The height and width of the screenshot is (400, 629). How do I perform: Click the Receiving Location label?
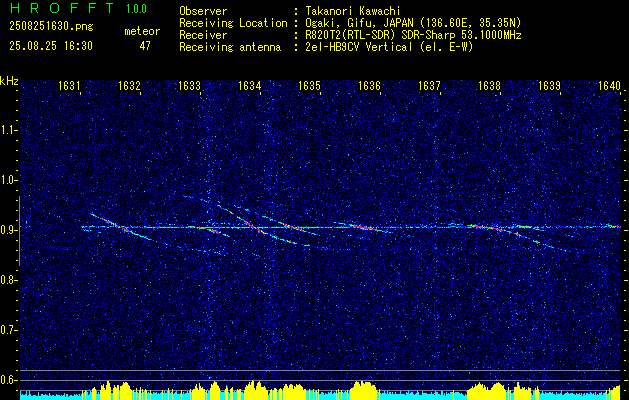(x=233, y=23)
